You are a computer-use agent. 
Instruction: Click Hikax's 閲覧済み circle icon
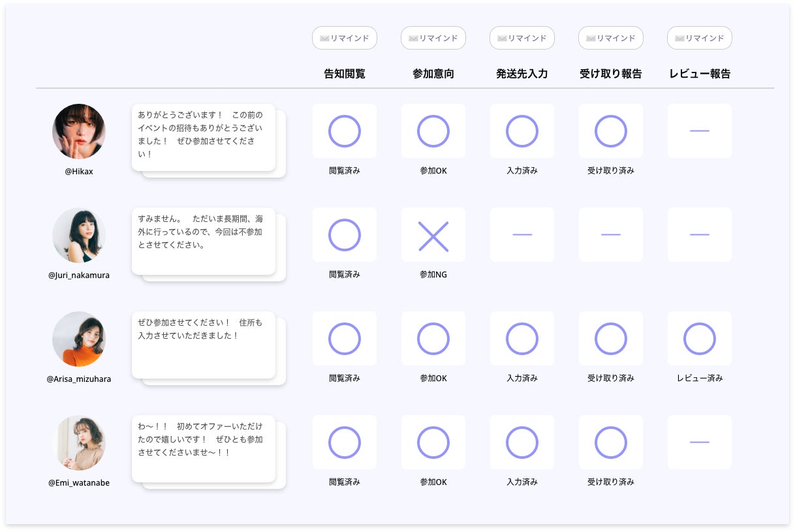coord(345,131)
